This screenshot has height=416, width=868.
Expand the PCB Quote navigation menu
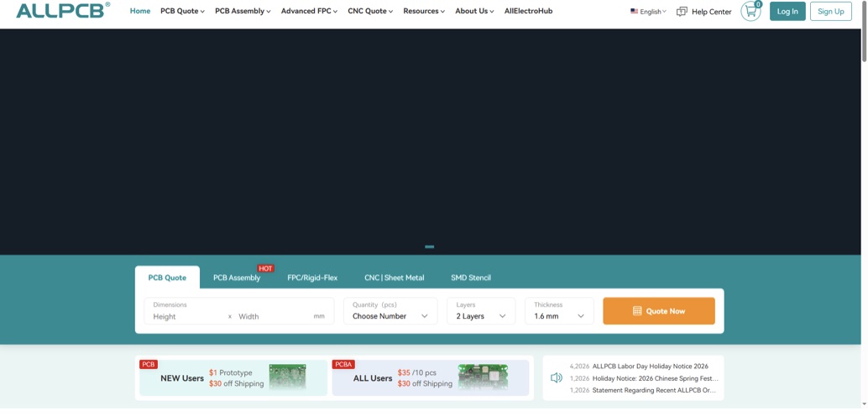coord(183,11)
